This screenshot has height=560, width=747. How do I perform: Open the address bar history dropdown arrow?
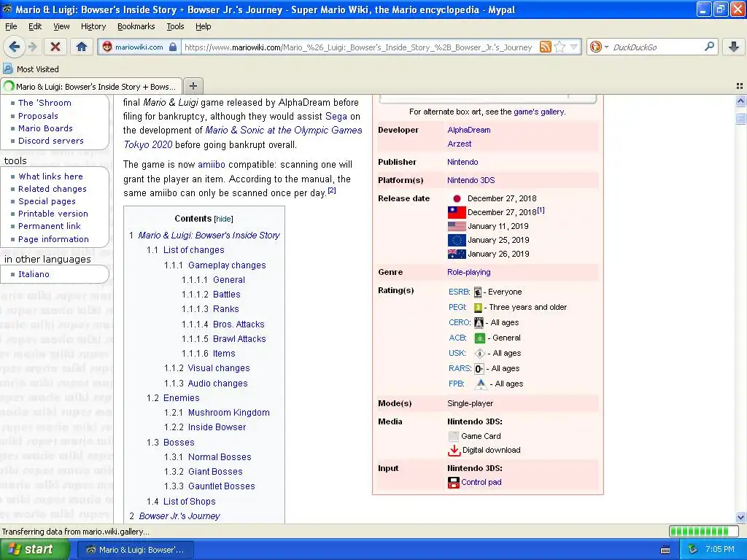573,47
